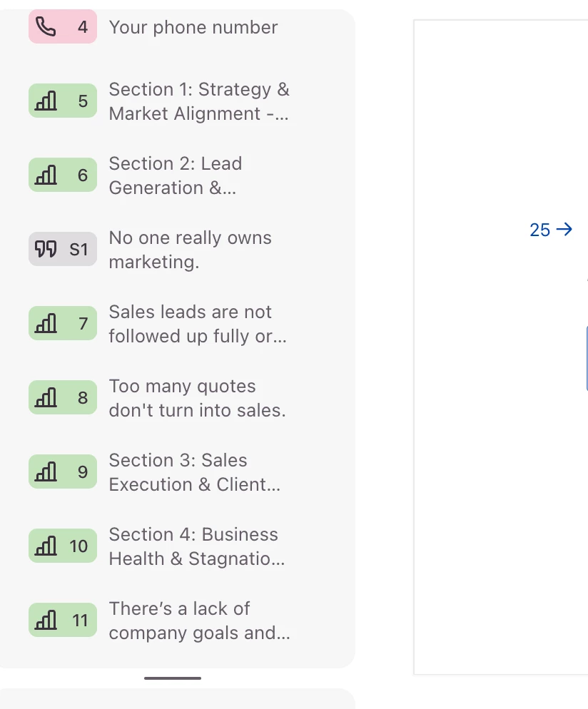This screenshot has width=588, height=709.
Task: Click the quotation mark S1 badge
Action: (x=63, y=250)
